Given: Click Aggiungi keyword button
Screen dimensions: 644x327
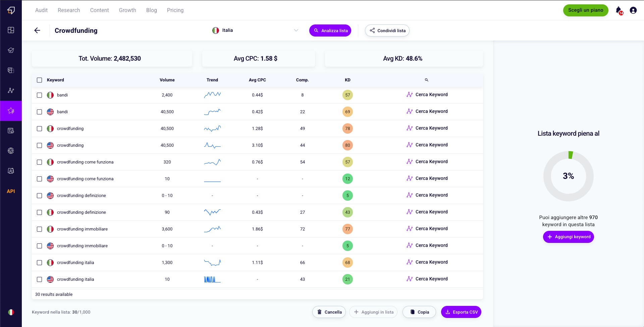Looking at the screenshot, I should coord(569,237).
